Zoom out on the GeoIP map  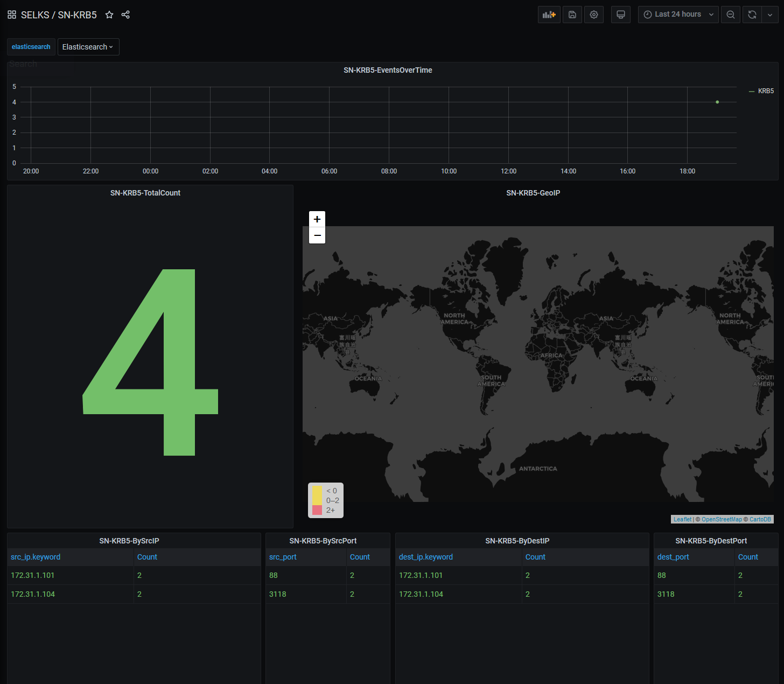pos(317,235)
